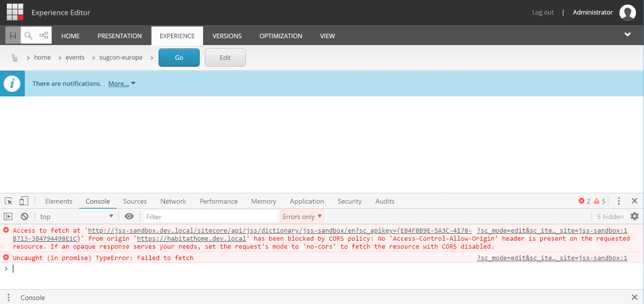
Task: Click the red error count badge
Action: (x=585, y=201)
